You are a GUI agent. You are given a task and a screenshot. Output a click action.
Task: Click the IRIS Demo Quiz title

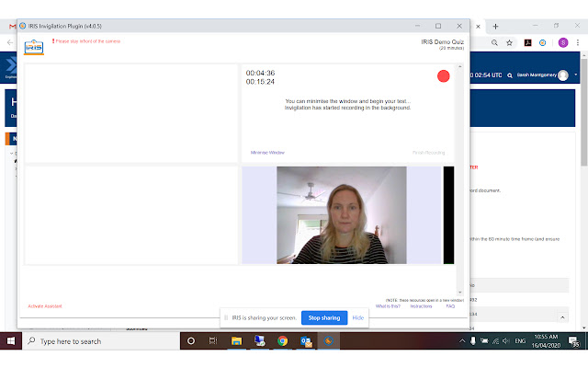click(442, 41)
